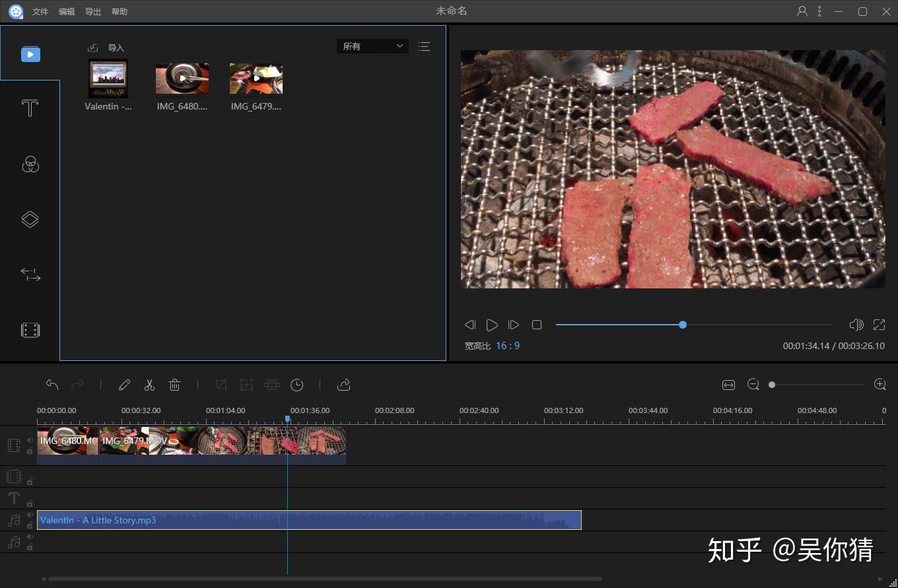Toggle preview volume speaker
This screenshot has height=588, width=898.
pos(856,325)
